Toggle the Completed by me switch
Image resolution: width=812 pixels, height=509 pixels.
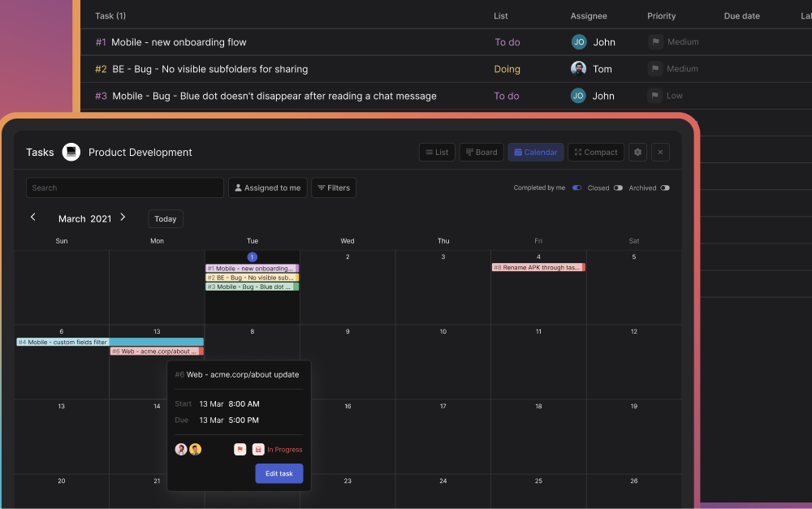[577, 188]
